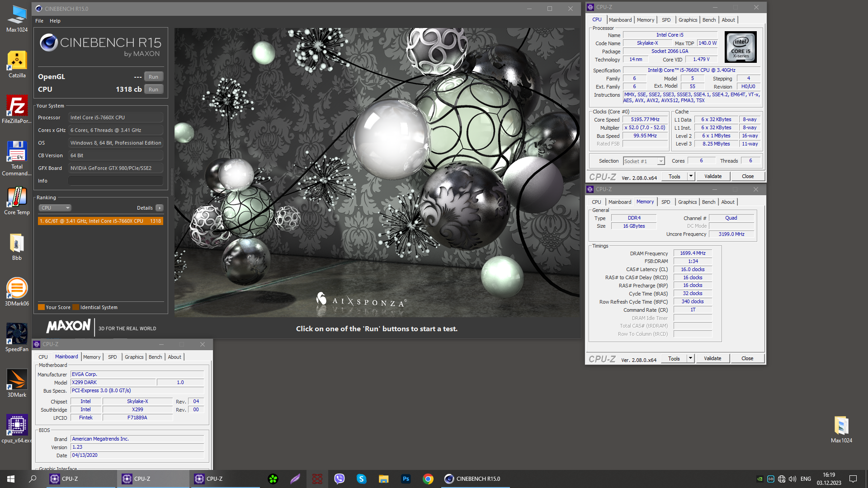Open Max1024 folder icon at bottom right
Viewport: 868px width, 488px height.
(841, 429)
